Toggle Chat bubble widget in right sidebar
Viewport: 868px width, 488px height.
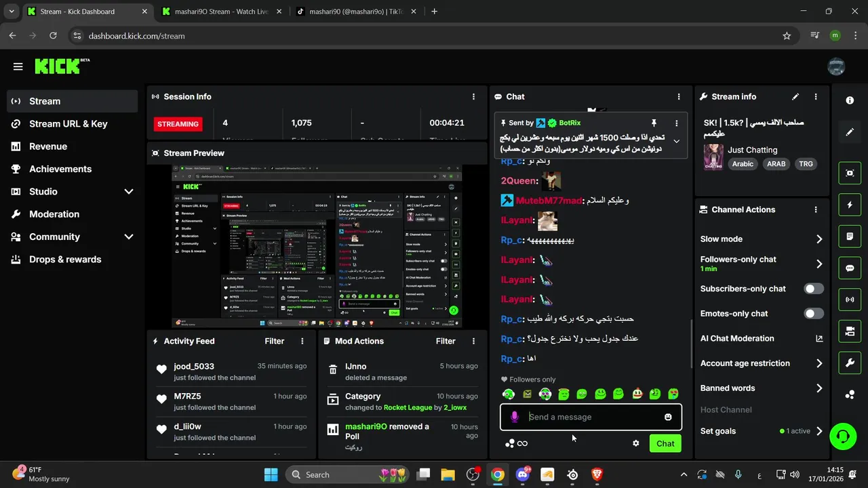pyautogui.click(x=850, y=268)
